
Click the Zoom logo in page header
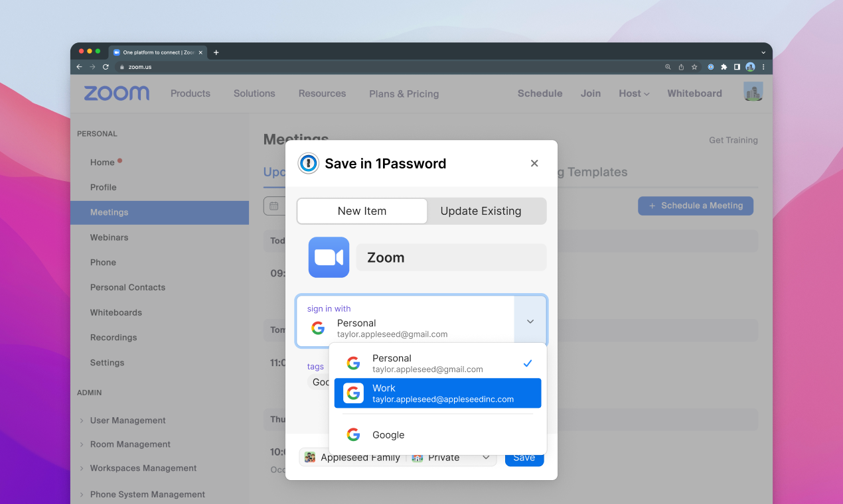click(117, 94)
